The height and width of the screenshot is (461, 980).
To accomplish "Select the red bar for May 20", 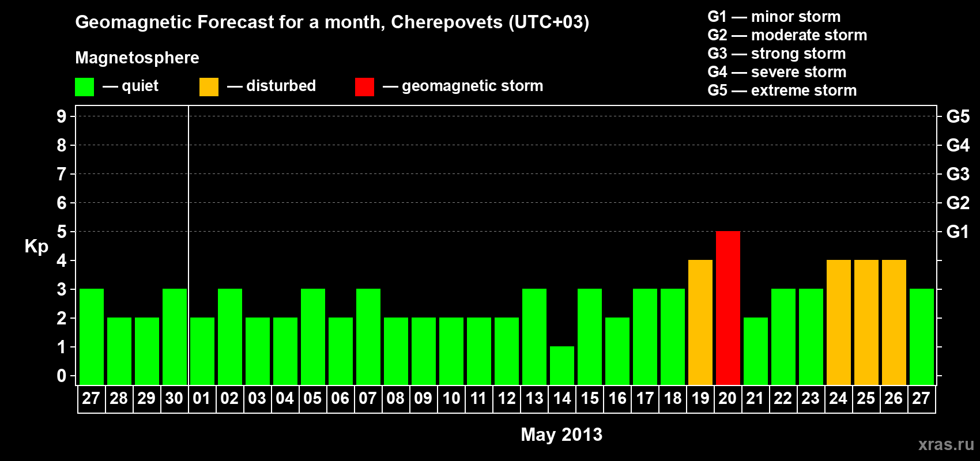I will pos(728,308).
